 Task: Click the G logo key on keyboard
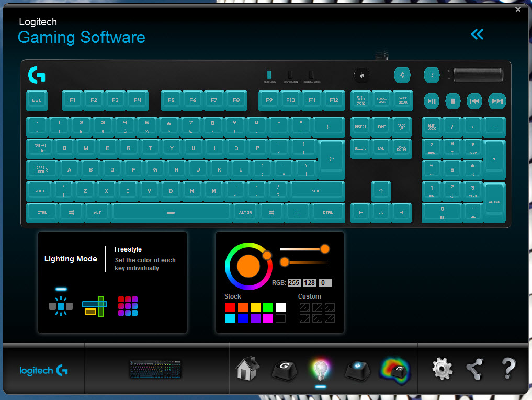coord(37,75)
